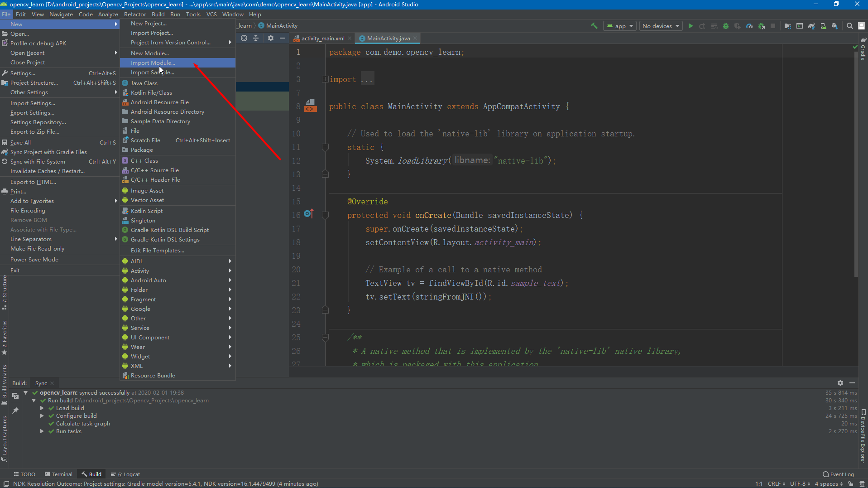Click the Build tool window button

point(91,474)
